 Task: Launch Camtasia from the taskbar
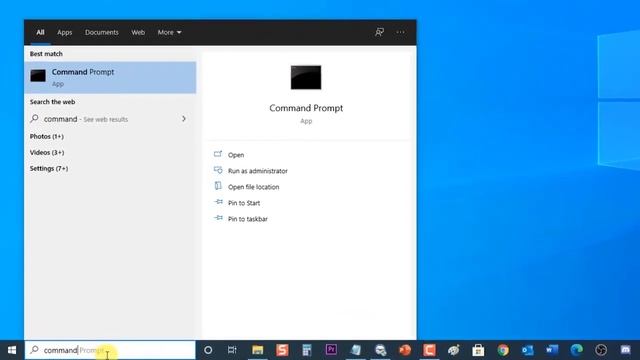pos(429,350)
